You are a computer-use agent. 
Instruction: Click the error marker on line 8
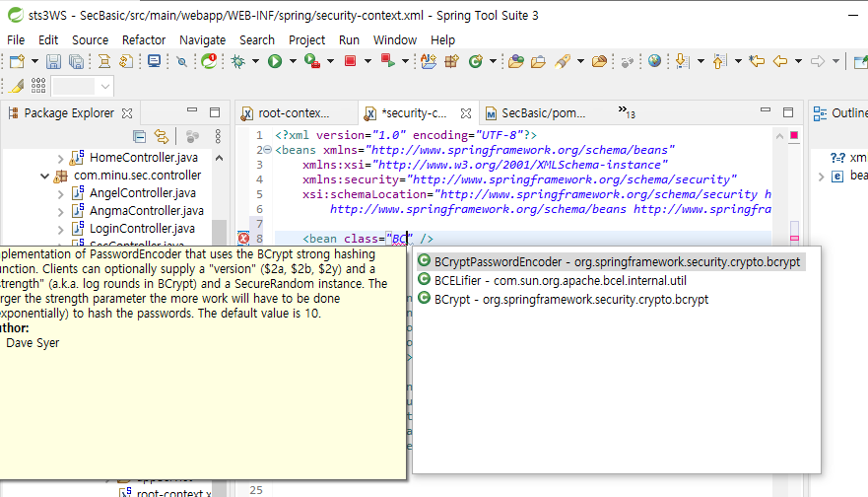[x=243, y=239]
